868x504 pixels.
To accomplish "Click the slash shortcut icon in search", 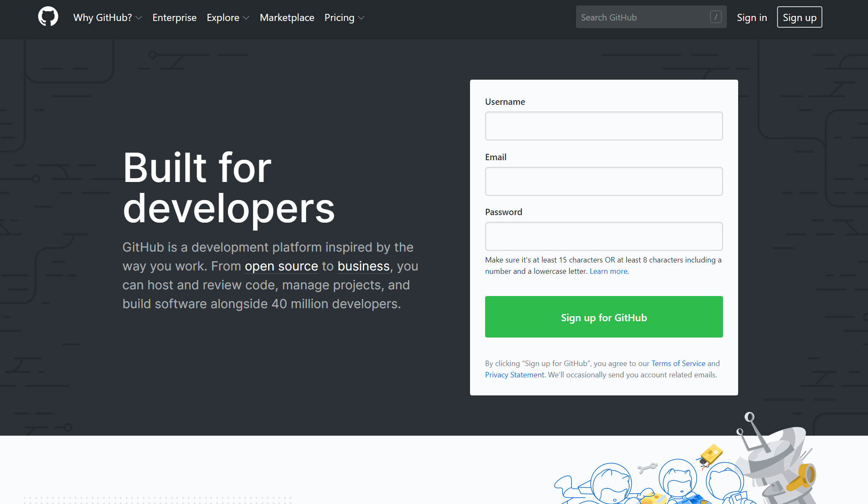I will pos(716,17).
